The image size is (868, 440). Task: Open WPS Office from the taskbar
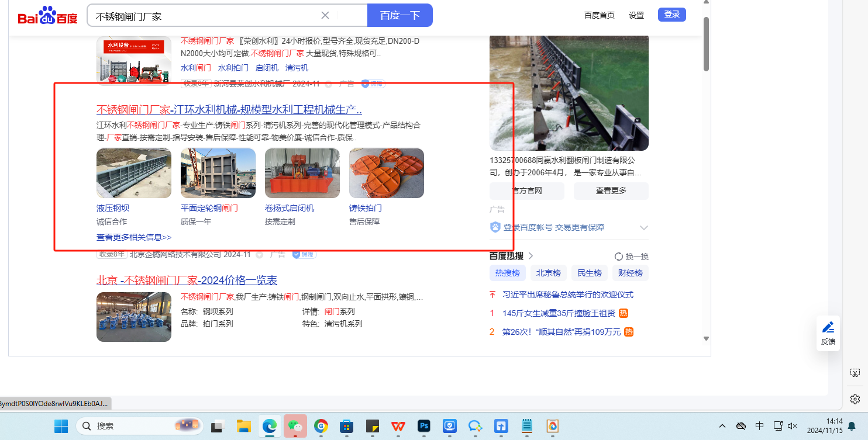click(398, 426)
